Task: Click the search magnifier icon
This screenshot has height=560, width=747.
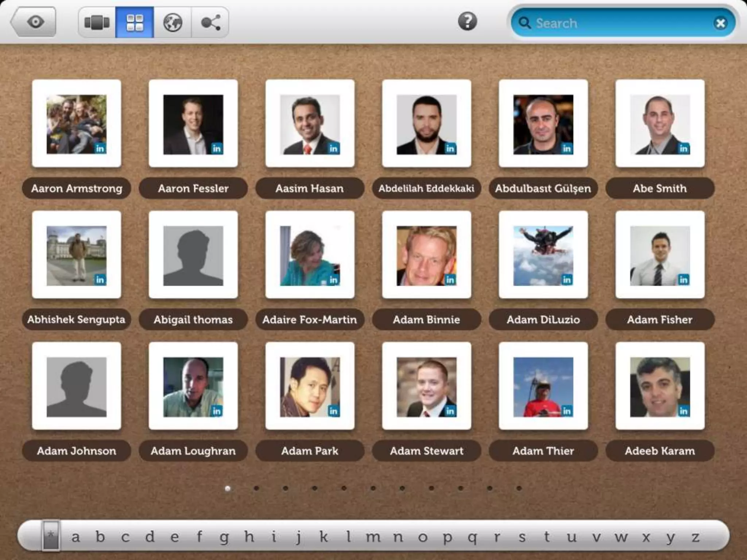Action: (524, 23)
